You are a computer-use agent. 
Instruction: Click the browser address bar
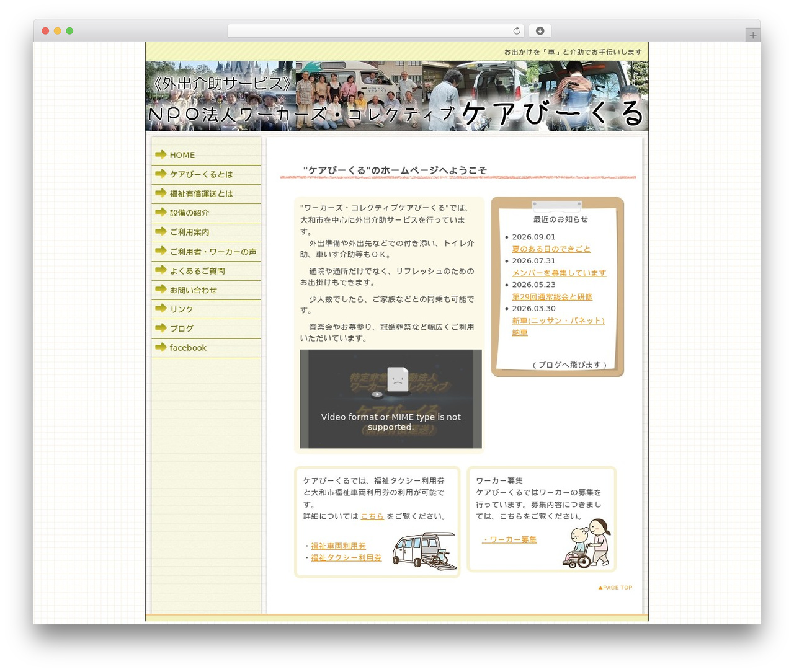point(375,31)
